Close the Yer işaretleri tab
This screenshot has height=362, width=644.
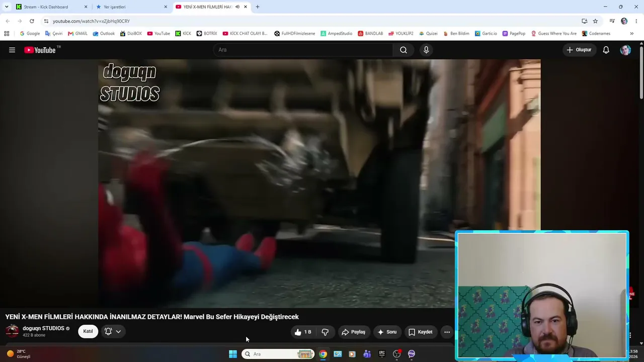click(166, 7)
